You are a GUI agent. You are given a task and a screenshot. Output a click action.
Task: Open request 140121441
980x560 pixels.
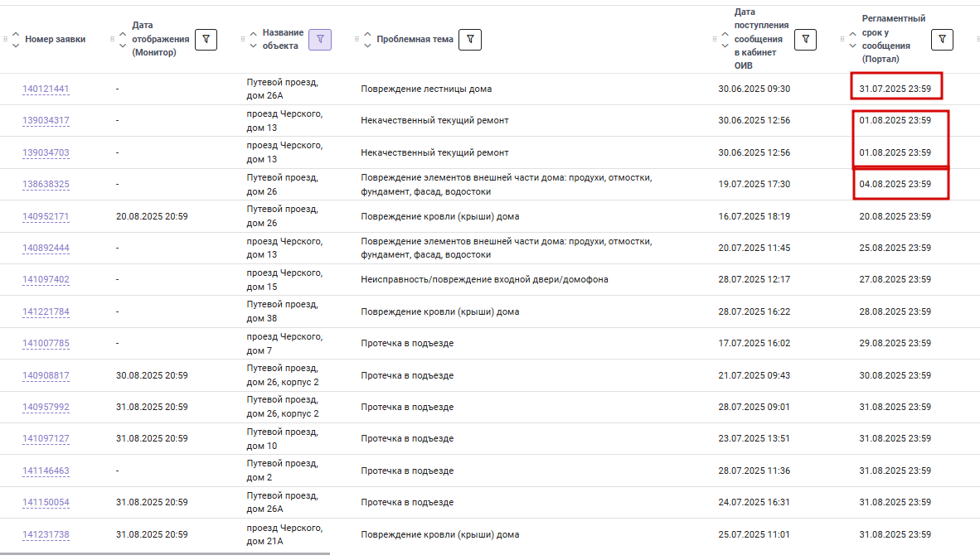coord(46,89)
